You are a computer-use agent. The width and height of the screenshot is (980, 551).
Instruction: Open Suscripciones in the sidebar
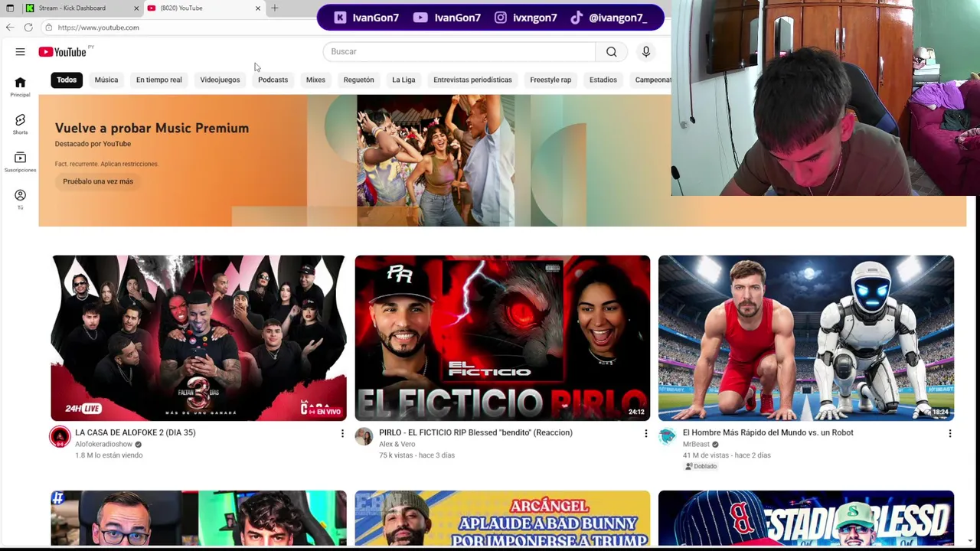[20, 162]
